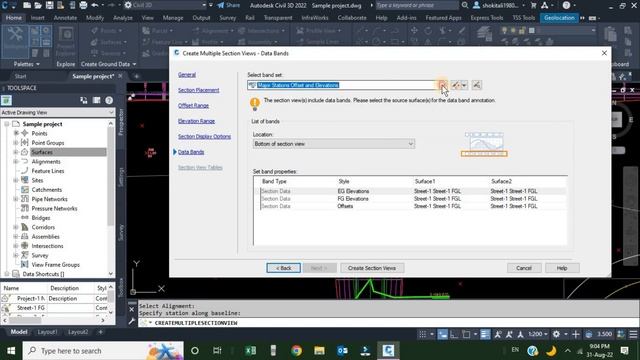Select the Offsets style cell

[345, 207]
